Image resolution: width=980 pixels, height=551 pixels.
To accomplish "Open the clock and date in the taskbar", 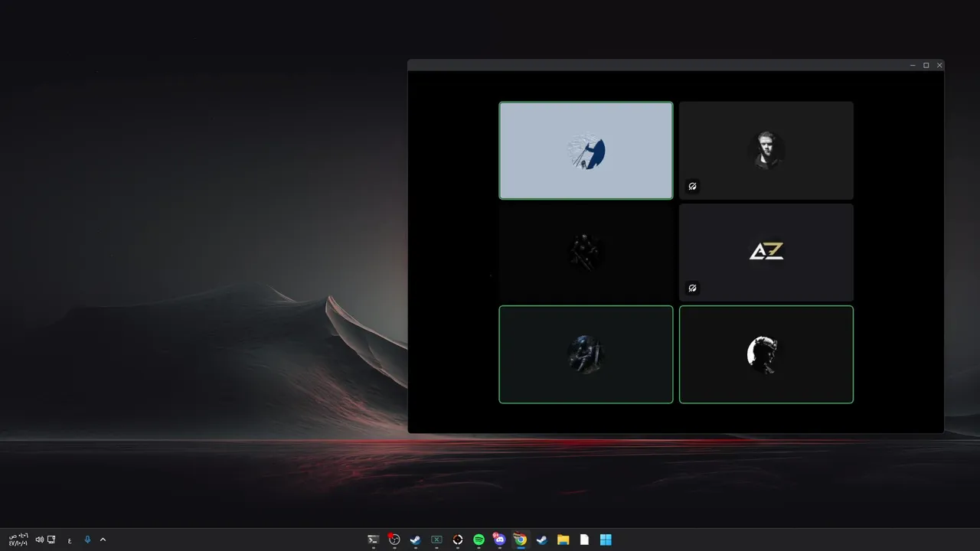I will pyautogui.click(x=18, y=540).
